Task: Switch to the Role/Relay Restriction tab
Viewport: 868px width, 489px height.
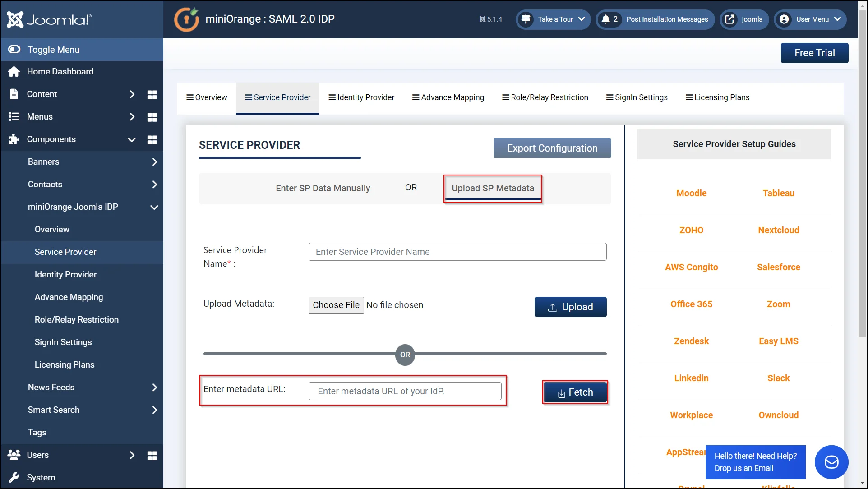Action: (x=545, y=97)
